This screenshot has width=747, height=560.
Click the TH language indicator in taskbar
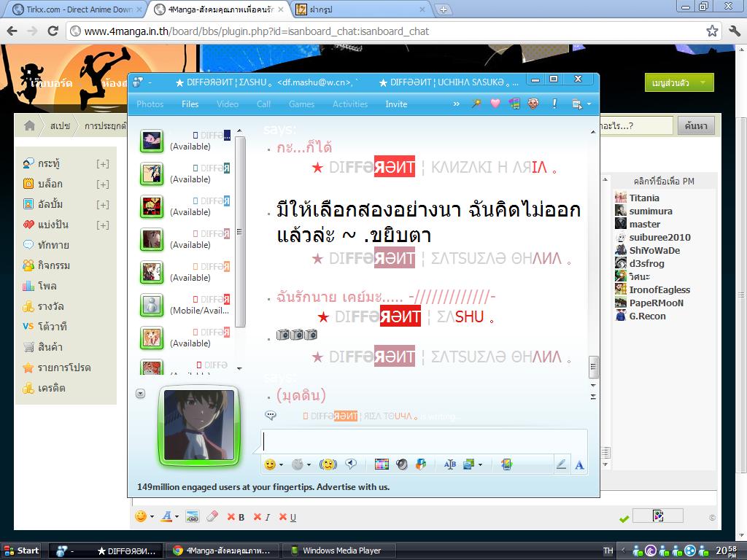click(608, 551)
